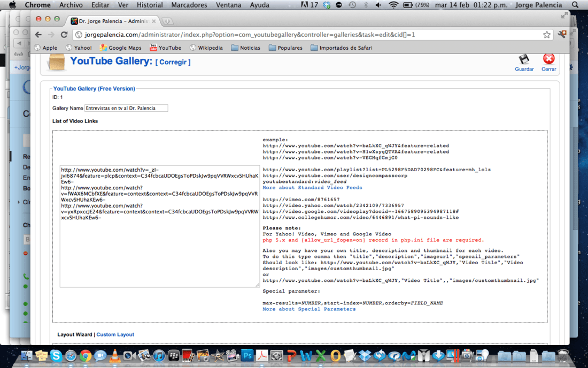This screenshot has height=368, width=588.
Task: Open the Historial menu
Action: [x=150, y=5]
